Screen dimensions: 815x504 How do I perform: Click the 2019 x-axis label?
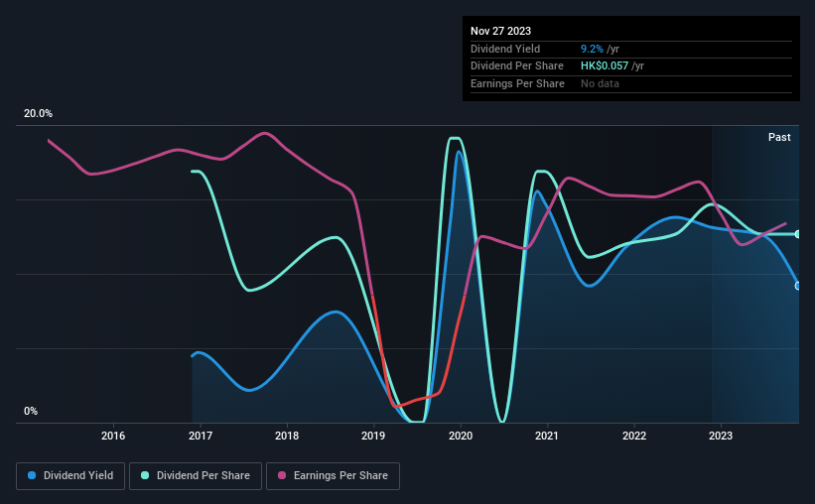(x=373, y=436)
